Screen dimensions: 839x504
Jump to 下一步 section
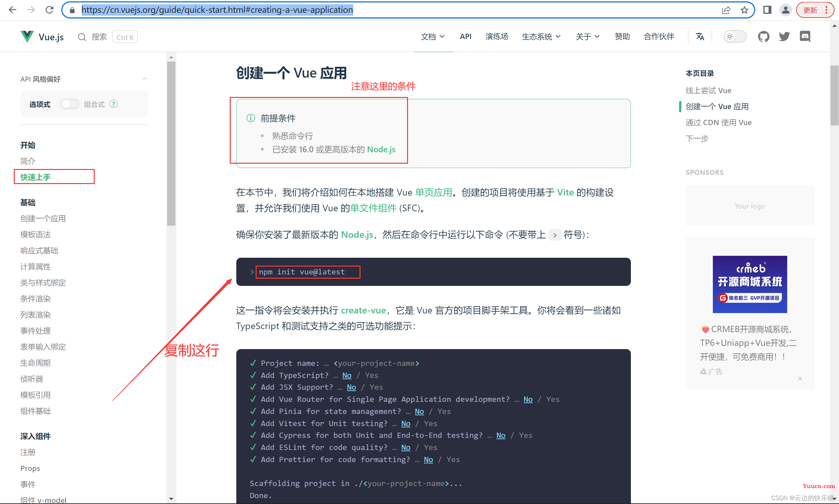click(x=697, y=138)
